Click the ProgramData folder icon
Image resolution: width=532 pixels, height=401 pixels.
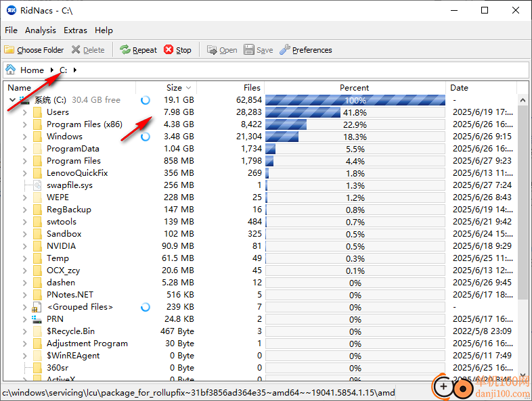click(38, 149)
